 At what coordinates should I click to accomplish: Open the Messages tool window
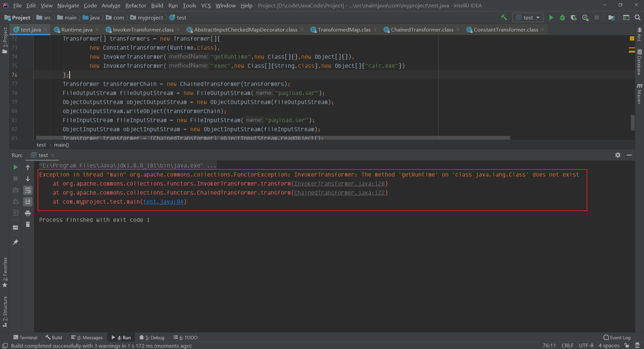click(x=87, y=338)
